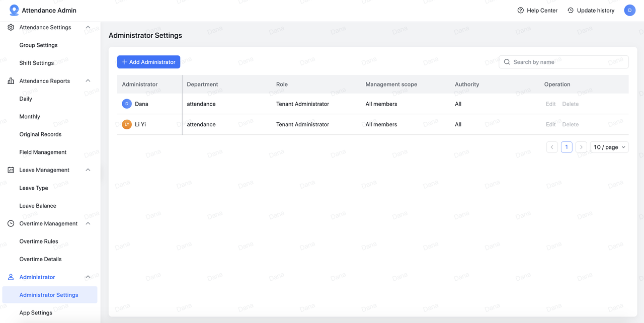Click the Help Center question mark icon
Viewport: 644px width, 323px height.
click(x=521, y=11)
